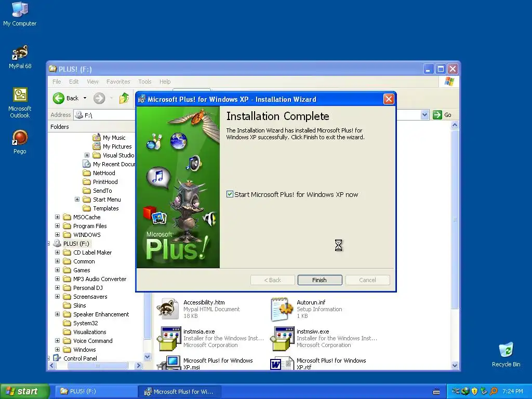The width and height of the screenshot is (532, 399).
Task: Click the My Recent Documents tree icon
Action: [87, 164]
